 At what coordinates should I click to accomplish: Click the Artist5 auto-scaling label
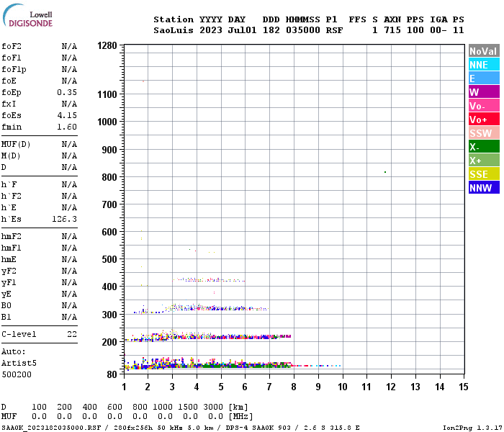(x=19, y=363)
